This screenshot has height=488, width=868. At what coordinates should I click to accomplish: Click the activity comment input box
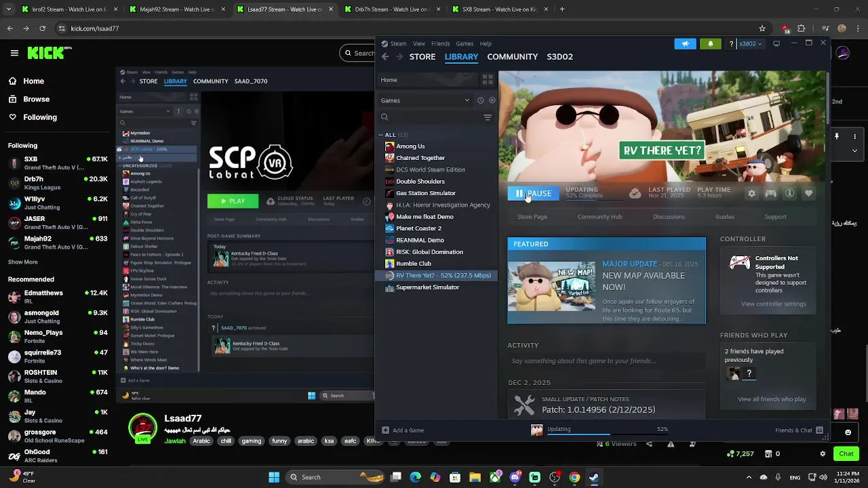coord(606,361)
